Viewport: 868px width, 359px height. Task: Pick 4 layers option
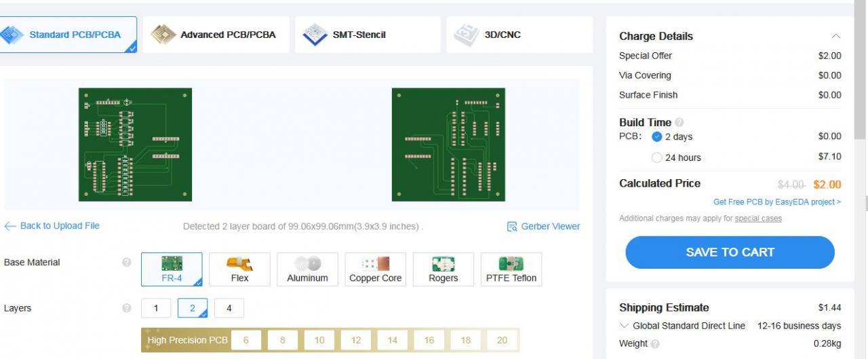click(229, 308)
